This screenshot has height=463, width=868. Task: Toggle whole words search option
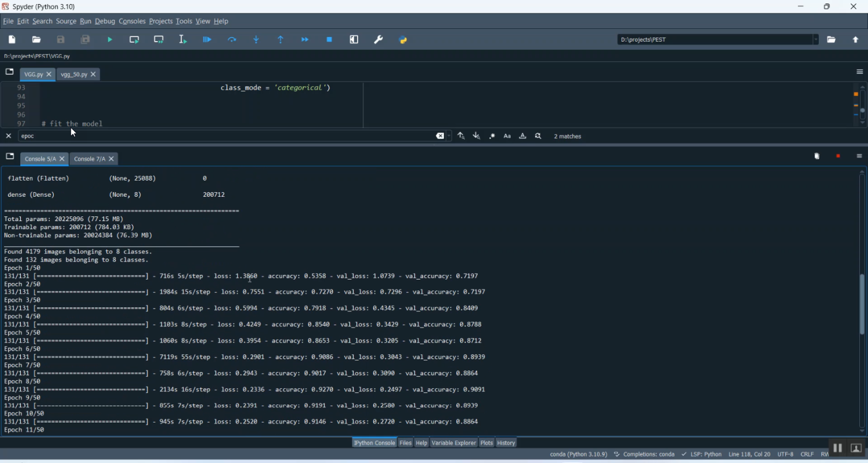click(x=523, y=137)
